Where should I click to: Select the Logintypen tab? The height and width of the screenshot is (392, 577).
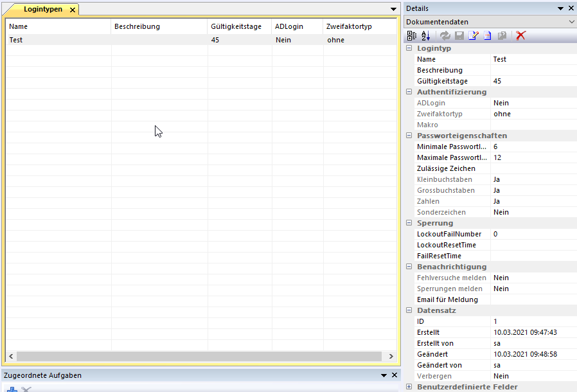(42, 10)
